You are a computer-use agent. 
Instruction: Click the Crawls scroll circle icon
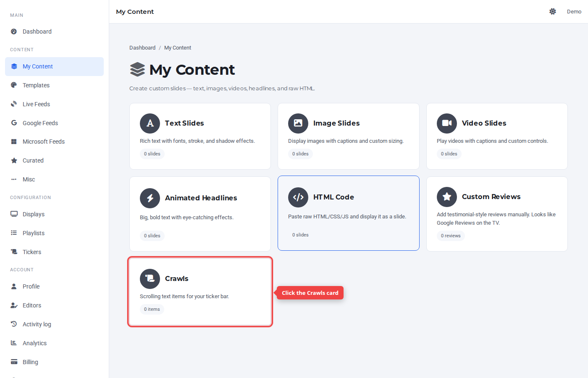pyautogui.click(x=150, y=279)
